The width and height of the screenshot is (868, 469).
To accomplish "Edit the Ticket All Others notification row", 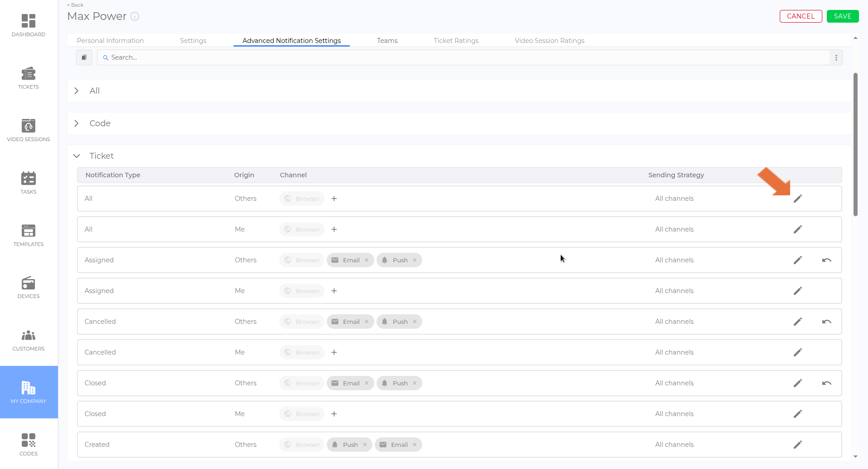I will (797, 199).
